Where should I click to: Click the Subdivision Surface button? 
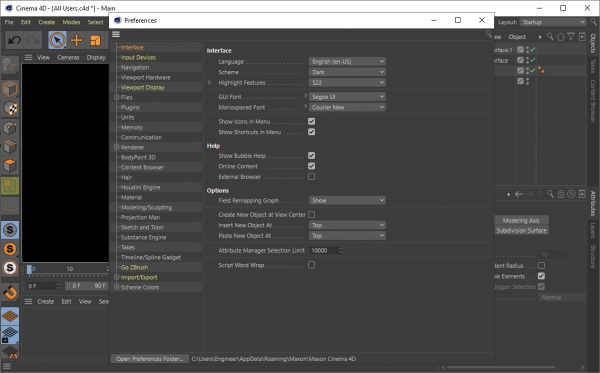click(x=522, y=231)
